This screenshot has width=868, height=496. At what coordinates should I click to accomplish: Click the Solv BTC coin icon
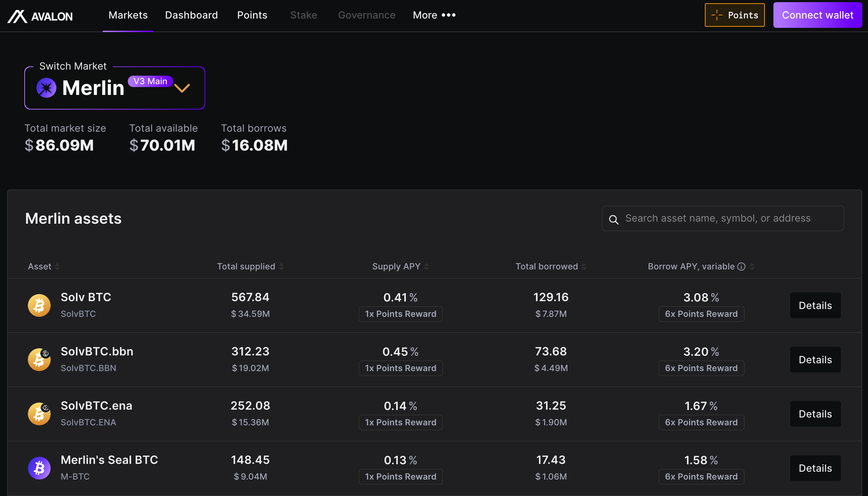(39, 305)
